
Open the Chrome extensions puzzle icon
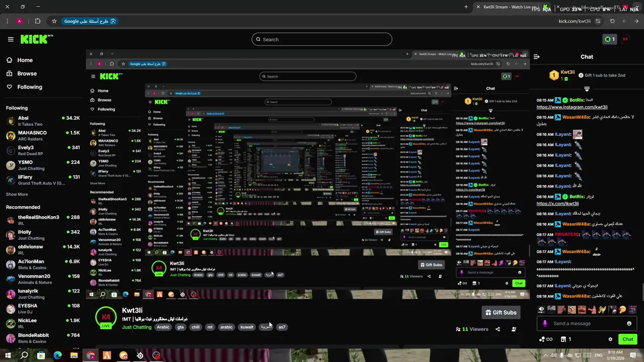(38, 21)
